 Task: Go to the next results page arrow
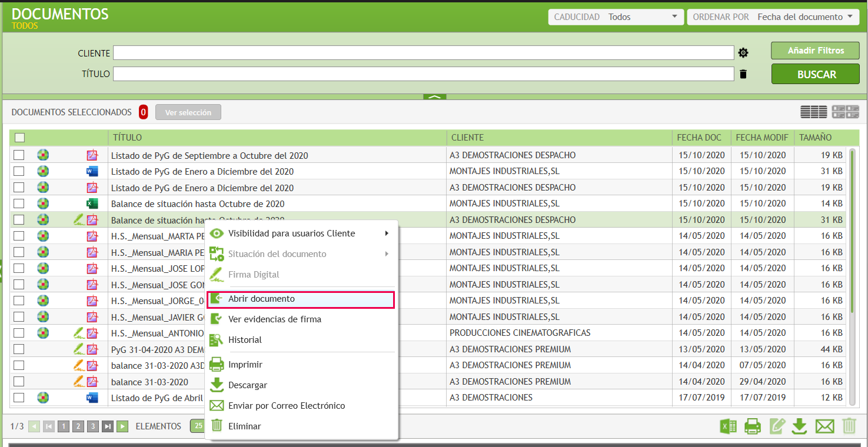pyautogui.click(x=122, y=426)
